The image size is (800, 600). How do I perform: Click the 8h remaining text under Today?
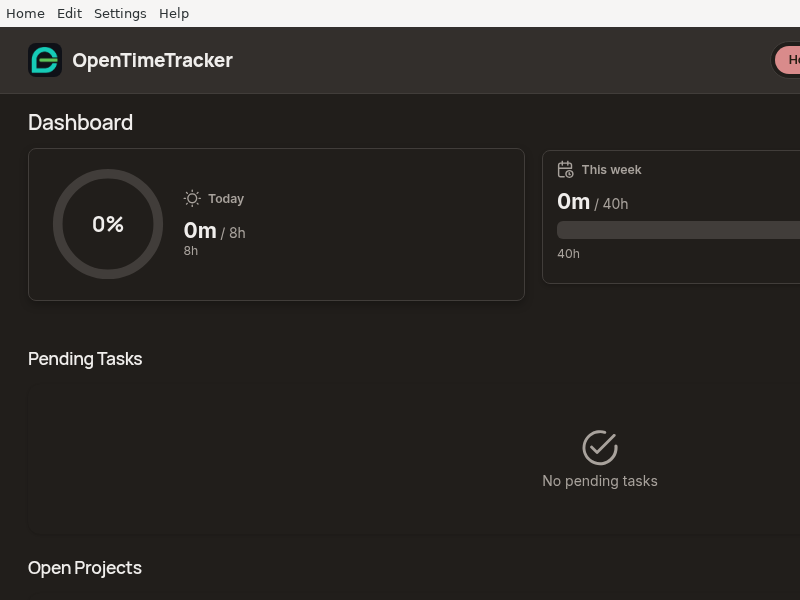(x=191, y=251)
